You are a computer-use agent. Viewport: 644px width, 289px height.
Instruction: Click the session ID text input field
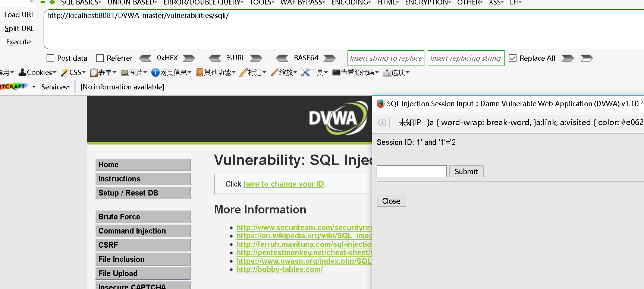click(412, 171)
